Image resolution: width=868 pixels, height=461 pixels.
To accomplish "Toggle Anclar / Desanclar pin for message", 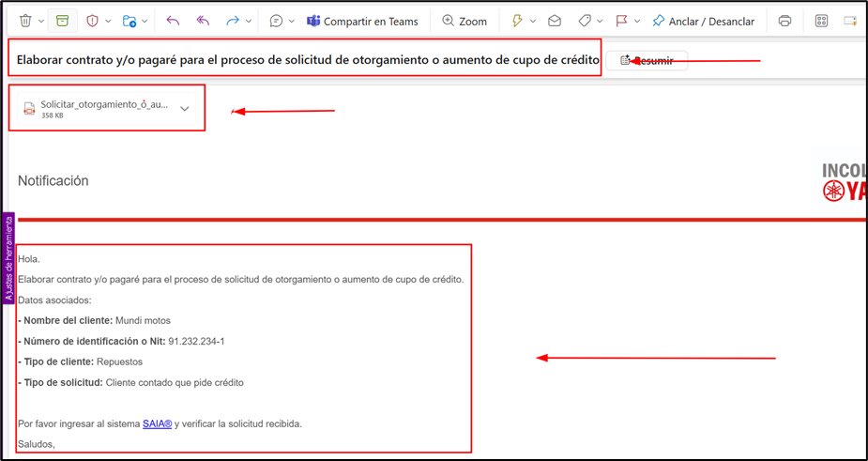I will pos(704,21).
